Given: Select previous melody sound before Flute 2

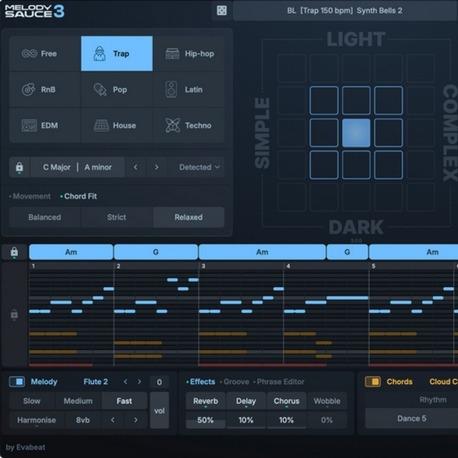Looking at the screenshot, I should [x=126, y=382].
